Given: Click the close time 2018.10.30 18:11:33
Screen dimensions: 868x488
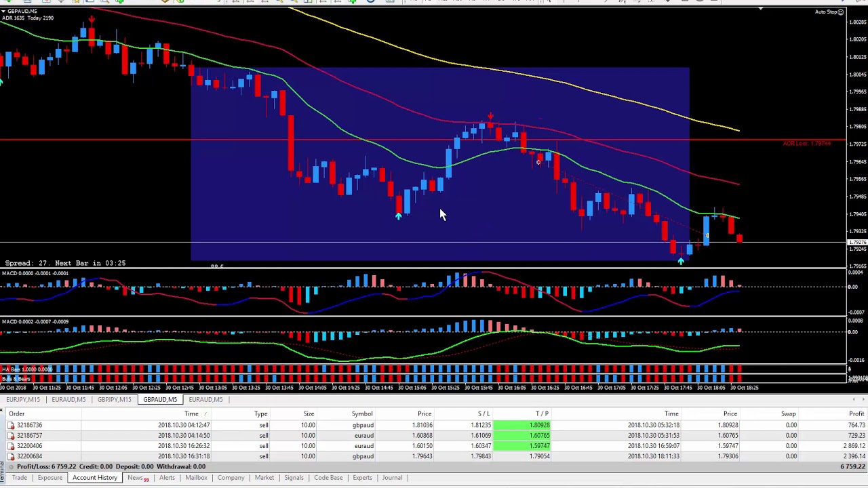Looking at the screenshot, I should [654, 456].
